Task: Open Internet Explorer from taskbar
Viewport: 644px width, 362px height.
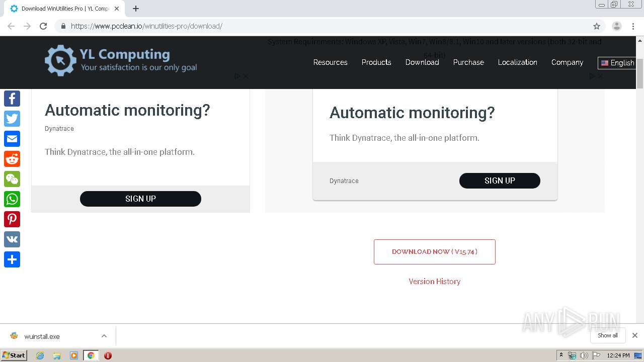Action: pyautogui.click(x=40, y=355)
